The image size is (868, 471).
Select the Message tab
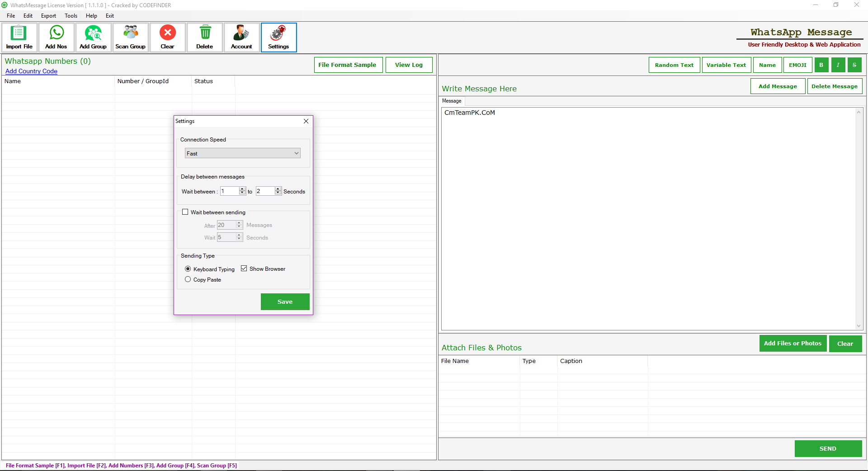coord(452,101)
